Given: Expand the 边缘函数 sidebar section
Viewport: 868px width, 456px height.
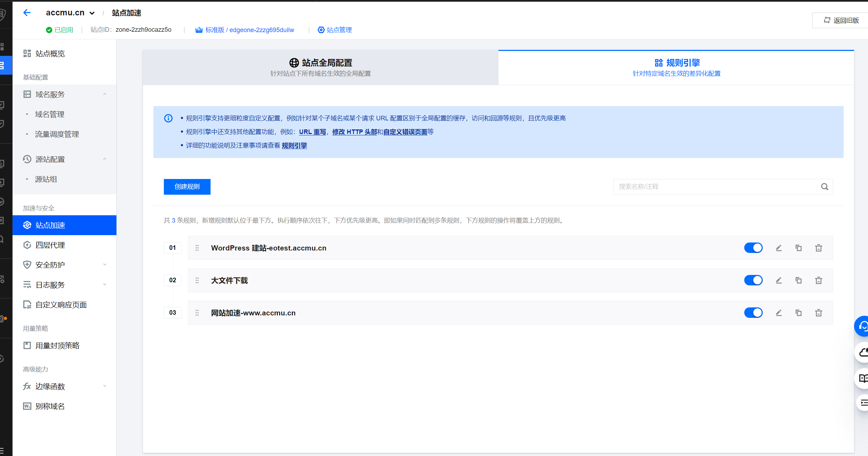Looking at the screenshot, I should [x=64, y=387].
